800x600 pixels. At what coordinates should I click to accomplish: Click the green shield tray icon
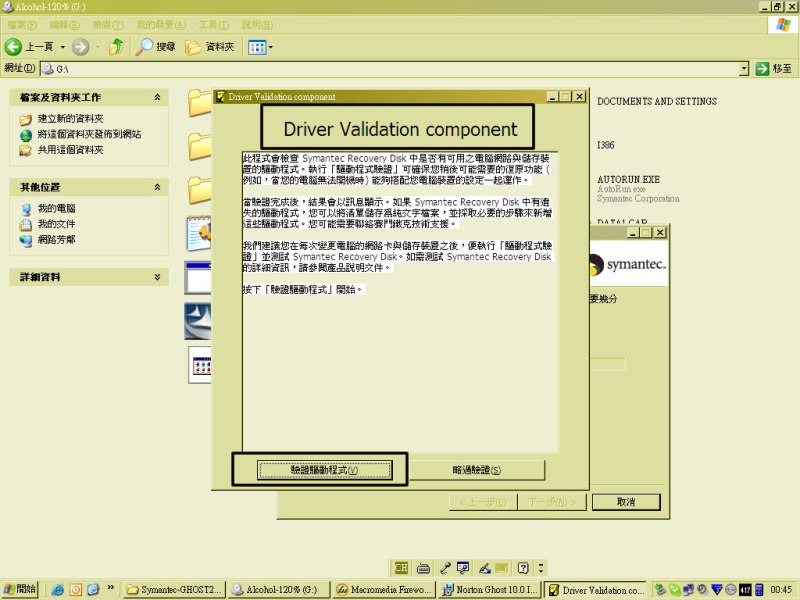click(674, 590)
